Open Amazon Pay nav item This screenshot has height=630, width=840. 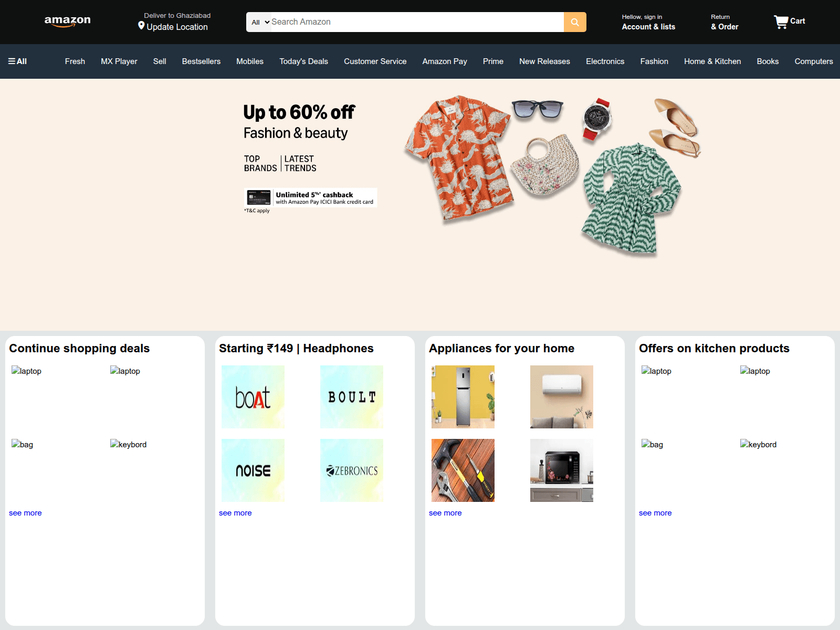pyautogui.click(x=445, y=61)
